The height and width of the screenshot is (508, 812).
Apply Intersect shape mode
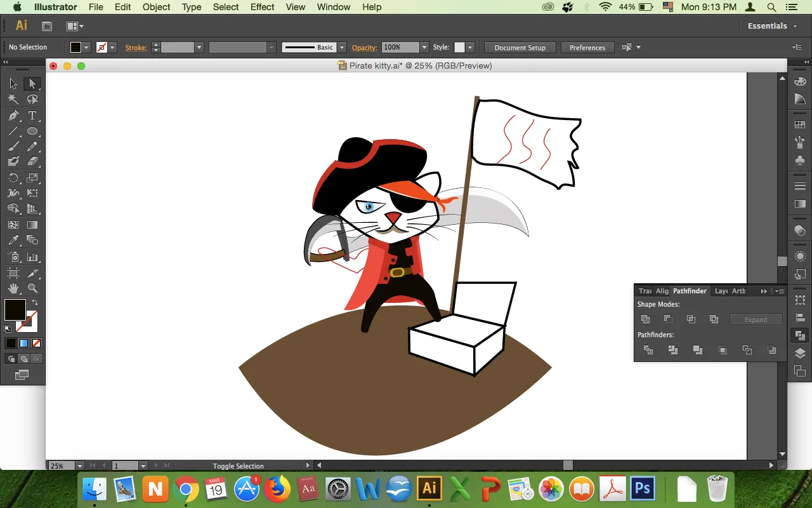691,319
